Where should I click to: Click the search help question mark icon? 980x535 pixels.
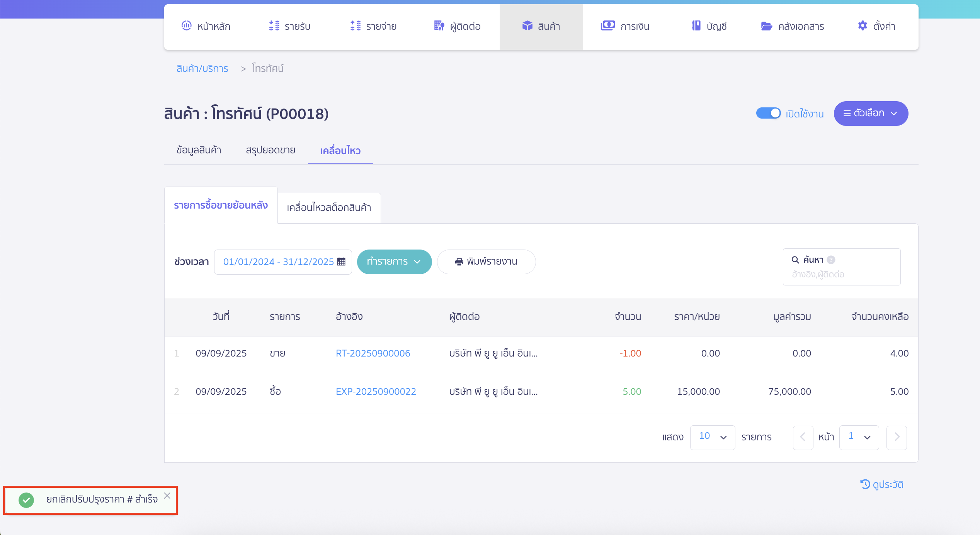tap(831, 260)
